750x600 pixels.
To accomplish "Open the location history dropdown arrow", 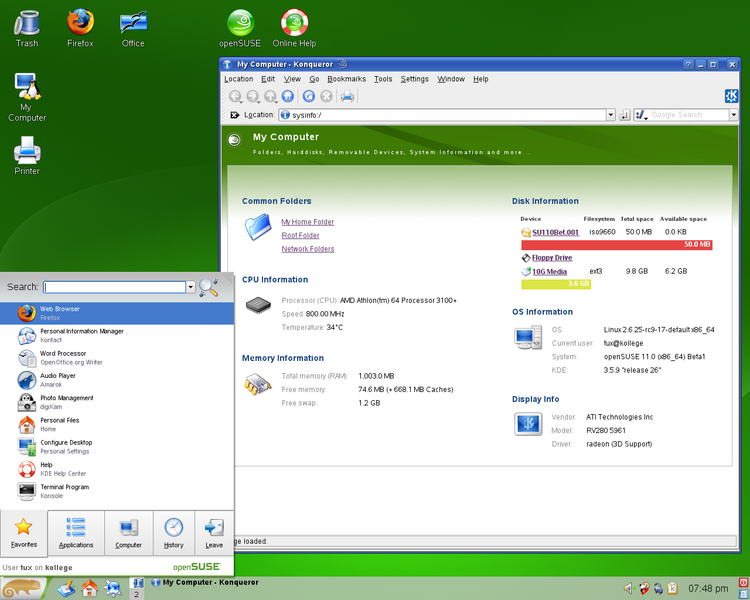I will pyautogui.click(x=610, y=115).
